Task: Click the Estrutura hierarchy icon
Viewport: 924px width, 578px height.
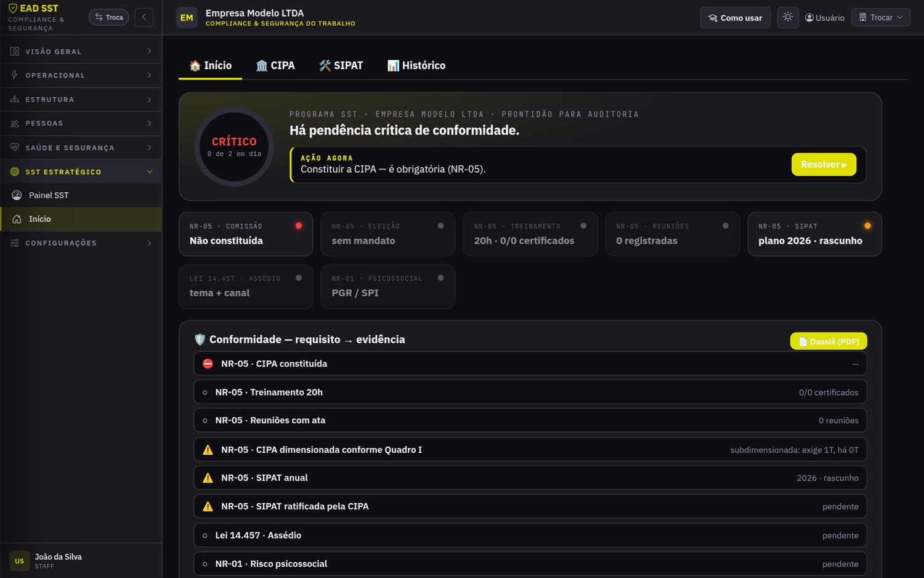Action: pyautogui.click(x=15, y=99)
